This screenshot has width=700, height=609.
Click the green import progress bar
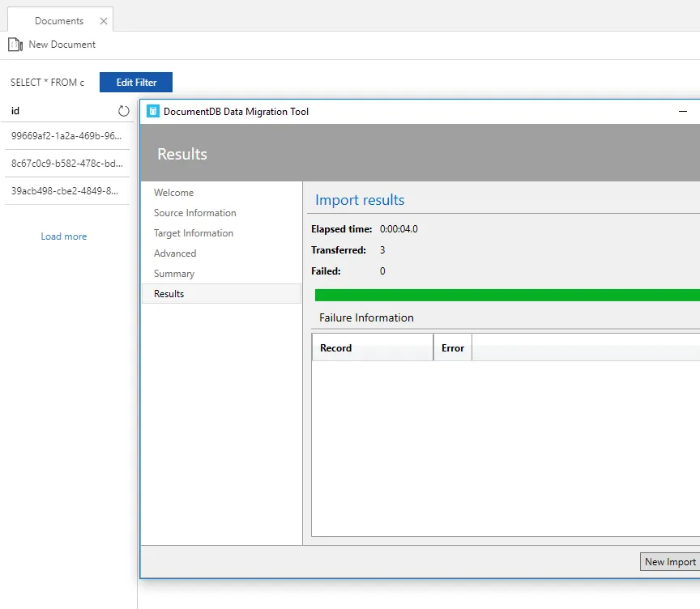(507, 295)
